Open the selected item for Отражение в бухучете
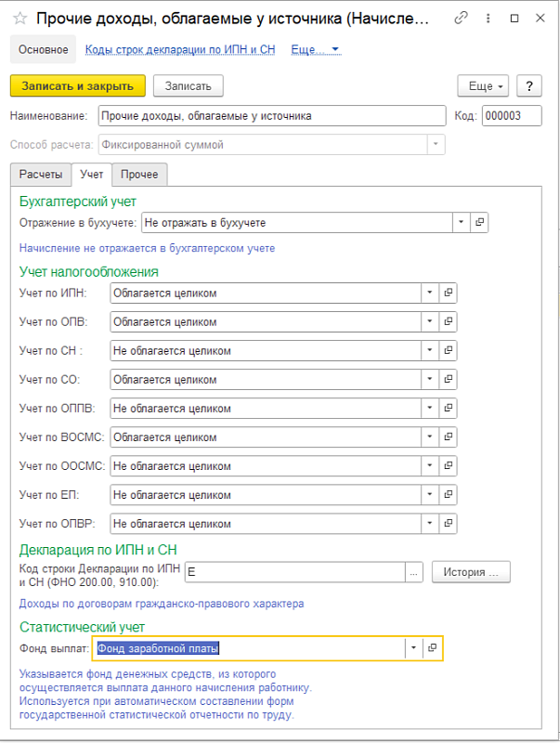560x743 pixels. [479, 223]
